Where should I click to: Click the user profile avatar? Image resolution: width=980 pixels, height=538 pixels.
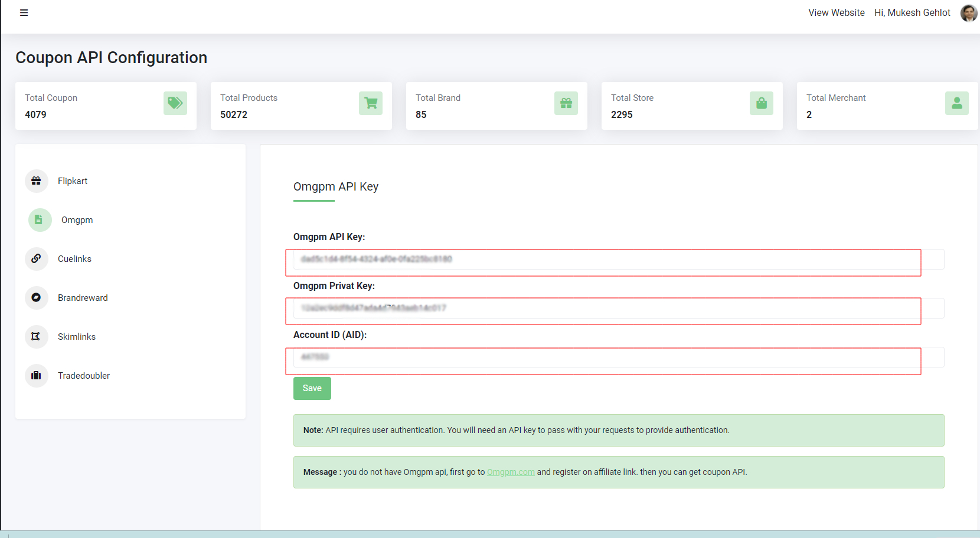[x=968, y=13]
